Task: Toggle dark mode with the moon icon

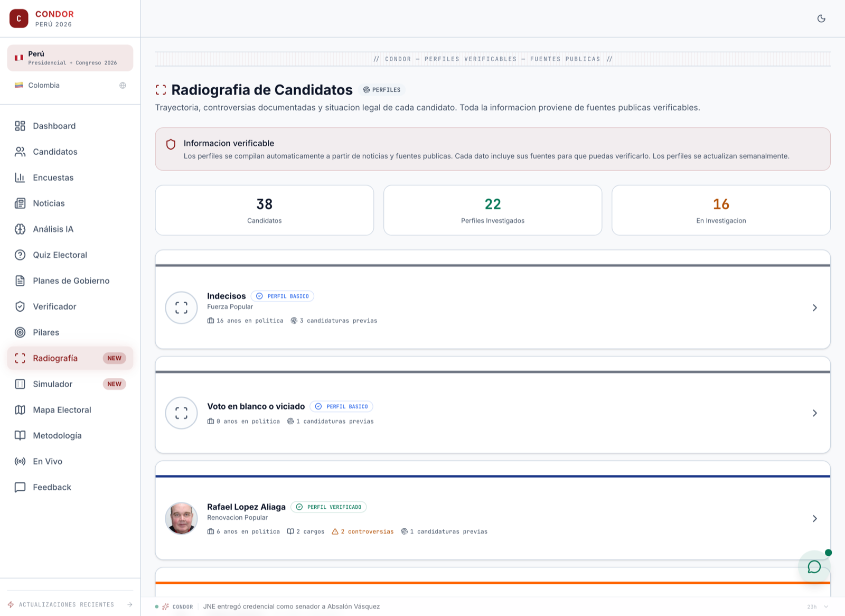Action: tap(821, 18)
